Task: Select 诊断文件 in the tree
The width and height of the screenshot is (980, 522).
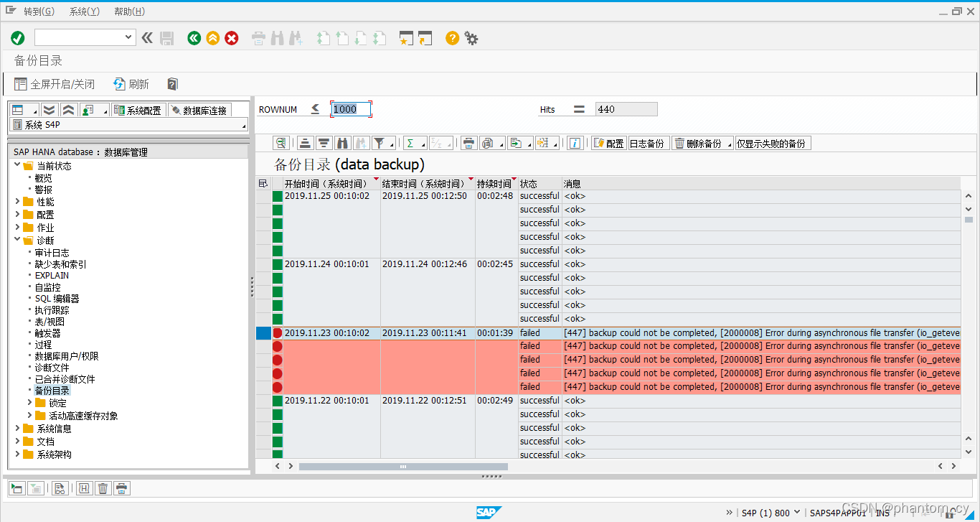Action: pos(52,368)
